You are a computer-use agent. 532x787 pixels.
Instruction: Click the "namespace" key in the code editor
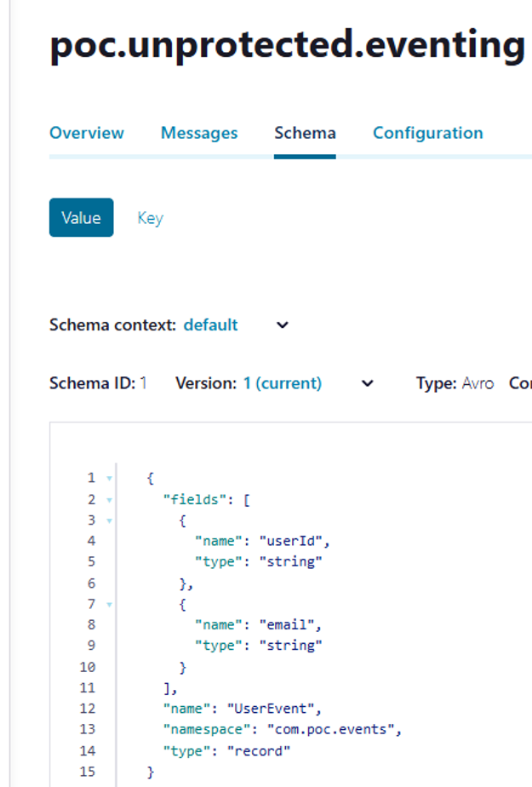coord(206,729)
